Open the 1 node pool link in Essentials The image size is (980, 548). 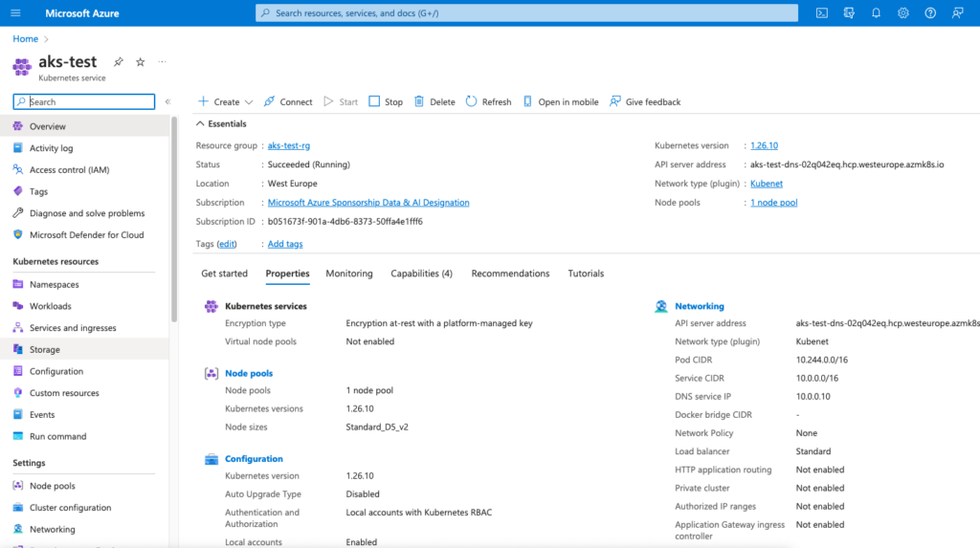(x=773, y=203)
